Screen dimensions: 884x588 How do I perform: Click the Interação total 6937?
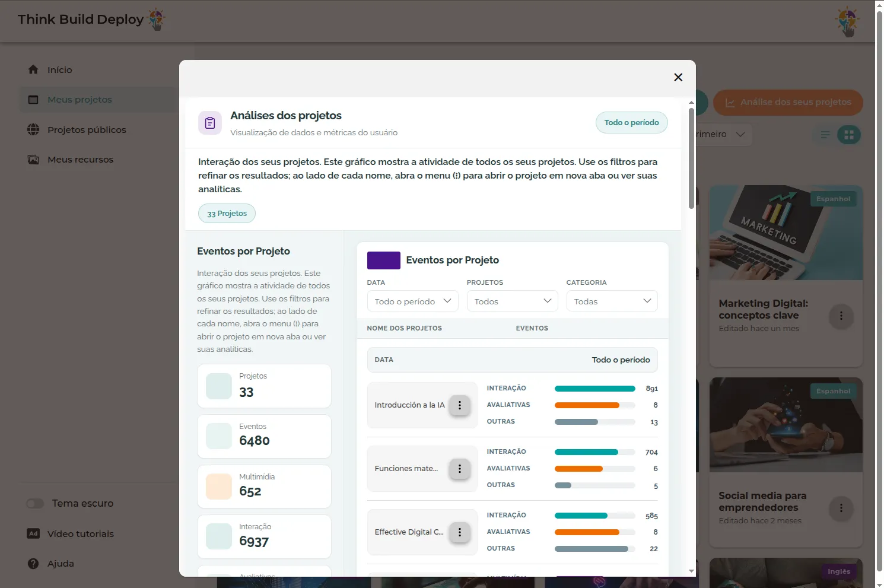[254, 541]
